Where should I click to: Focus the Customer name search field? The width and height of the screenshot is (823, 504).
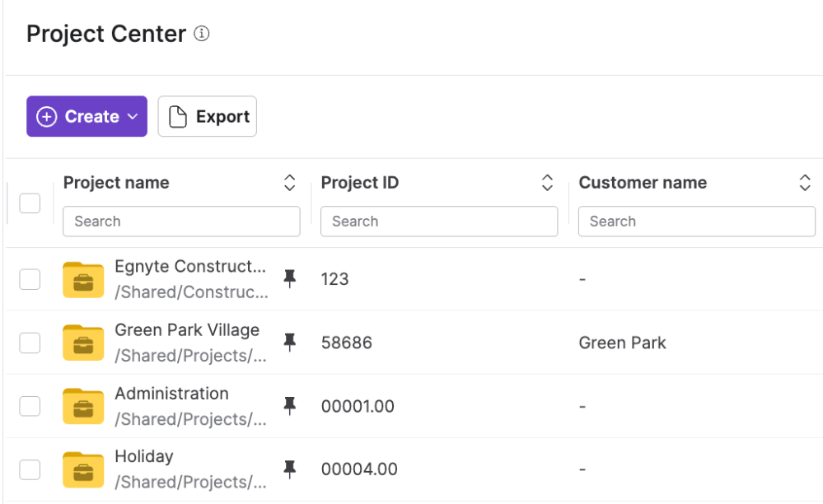pos(697,222)
